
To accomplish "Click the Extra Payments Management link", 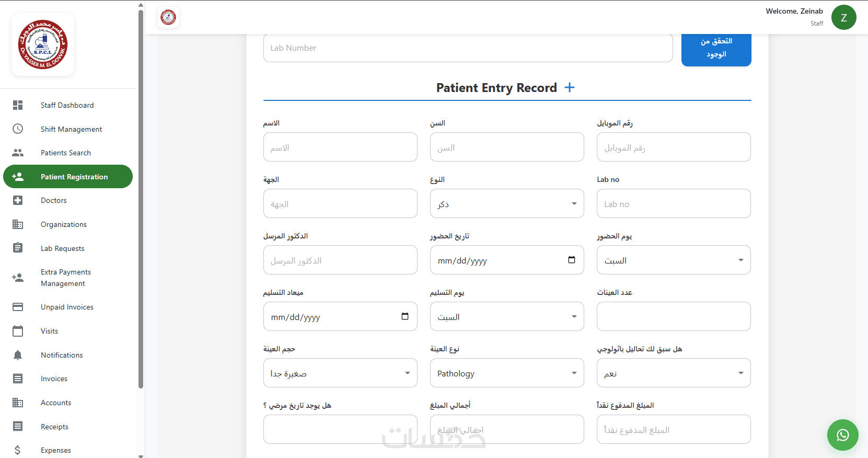I will [x=66, y=278].
